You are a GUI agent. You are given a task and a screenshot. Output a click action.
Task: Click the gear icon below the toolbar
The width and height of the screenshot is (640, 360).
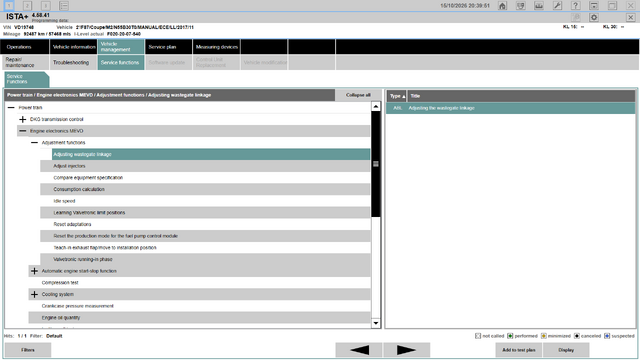tap(594, 18)
